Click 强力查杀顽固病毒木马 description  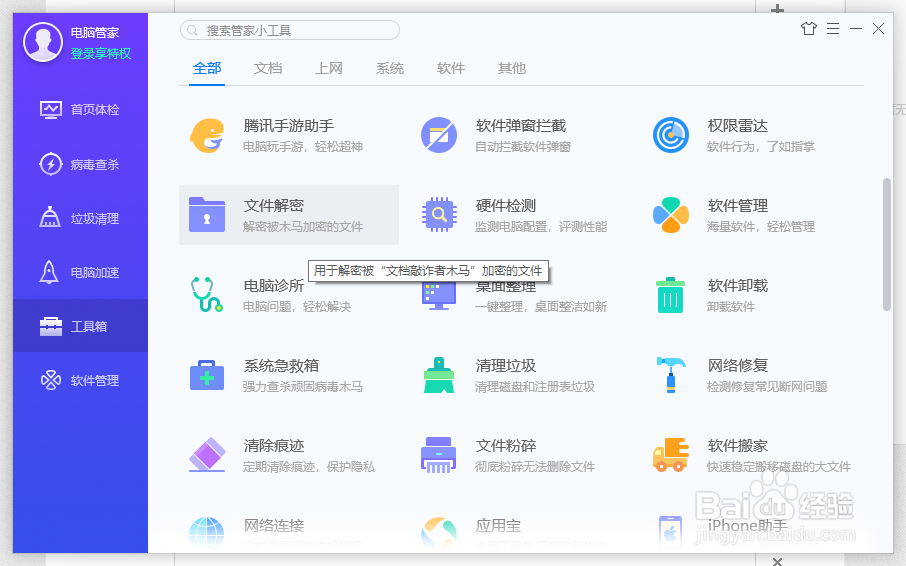click(303, 386)
